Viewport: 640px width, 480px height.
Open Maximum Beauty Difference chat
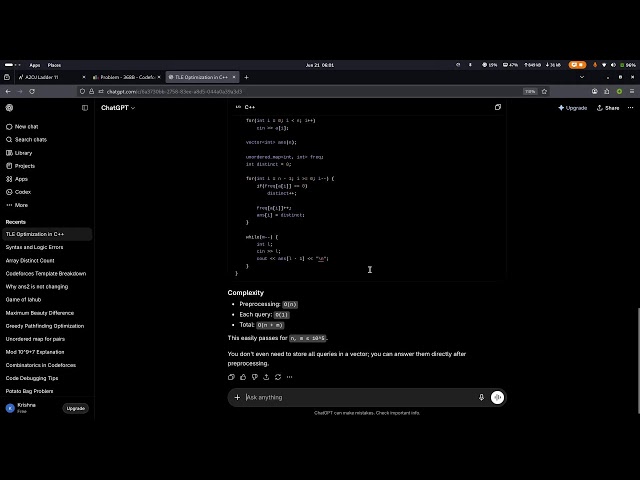[x=47, y=313]
